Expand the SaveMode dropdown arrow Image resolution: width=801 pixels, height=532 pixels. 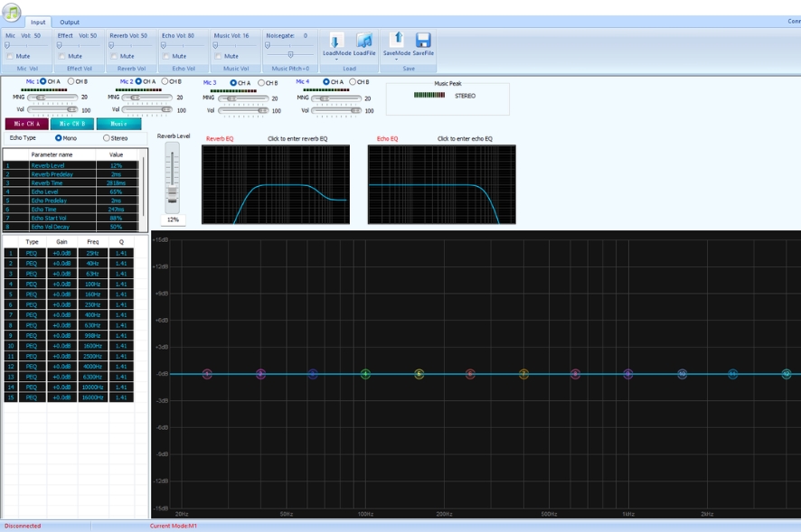[x=396, y=60]
